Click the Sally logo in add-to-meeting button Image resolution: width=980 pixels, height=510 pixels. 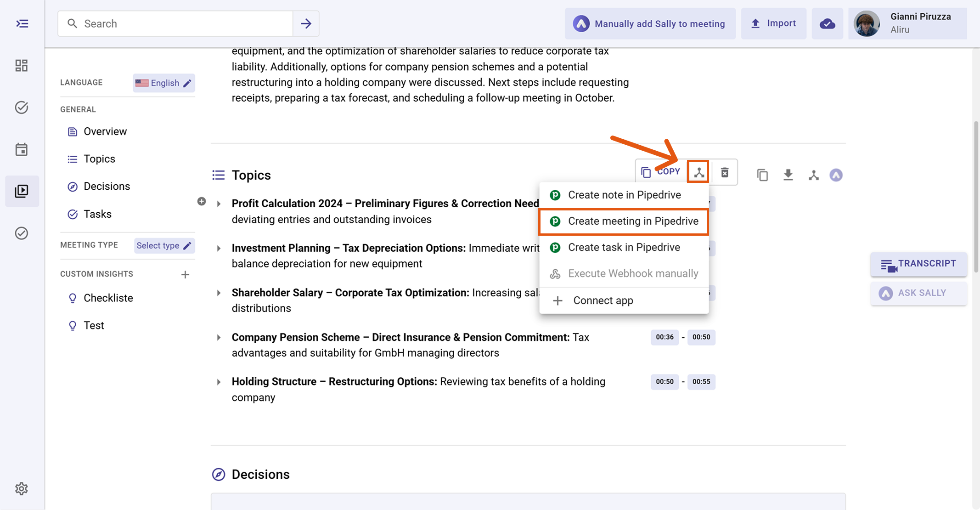(x=581, y=23)
